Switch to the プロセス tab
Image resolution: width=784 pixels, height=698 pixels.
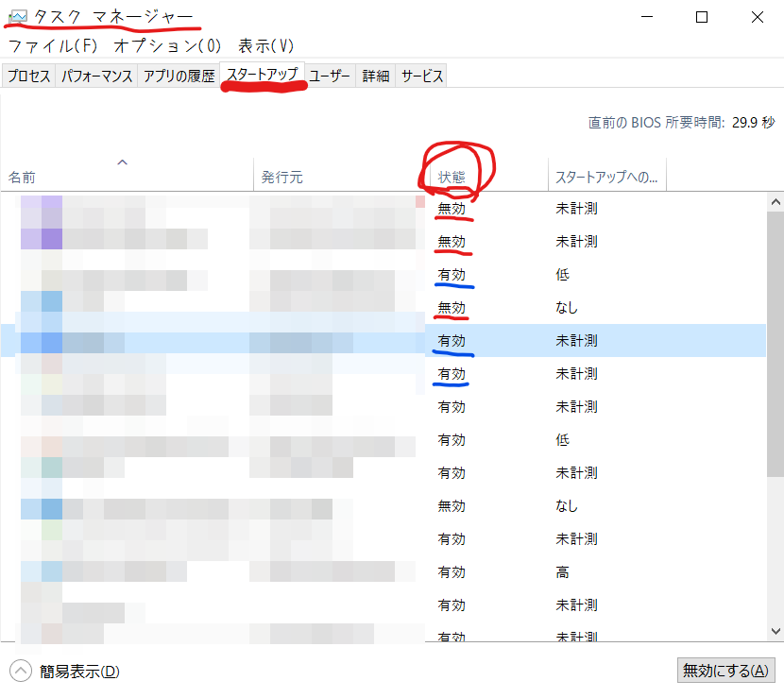point(29,76)
